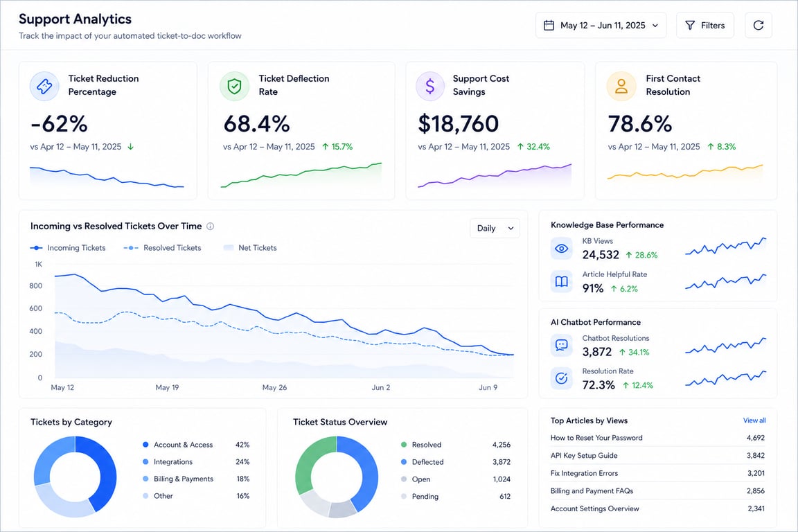Click the May 19 axis label
The width and height of the screenshot is (798, 532).
point(167,387)
